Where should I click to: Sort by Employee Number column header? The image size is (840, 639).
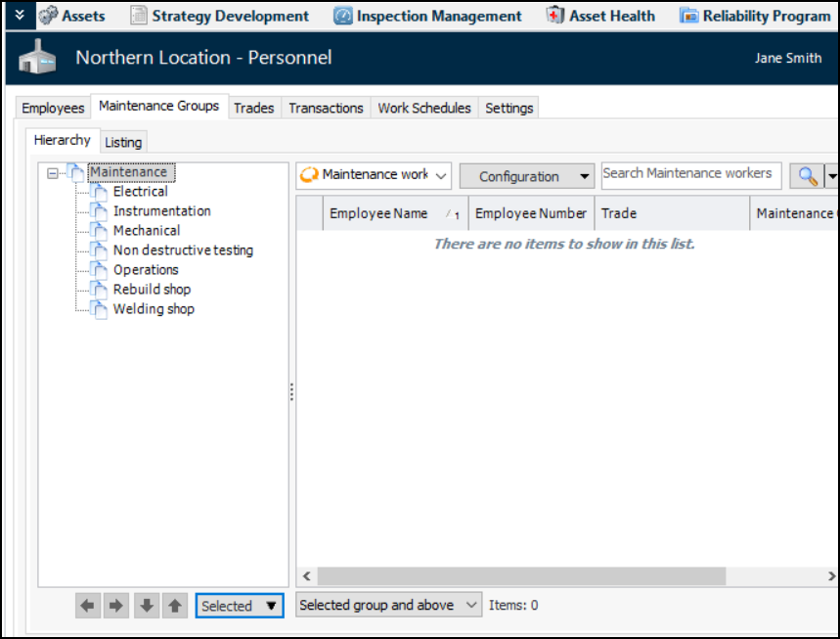(531, 213)
